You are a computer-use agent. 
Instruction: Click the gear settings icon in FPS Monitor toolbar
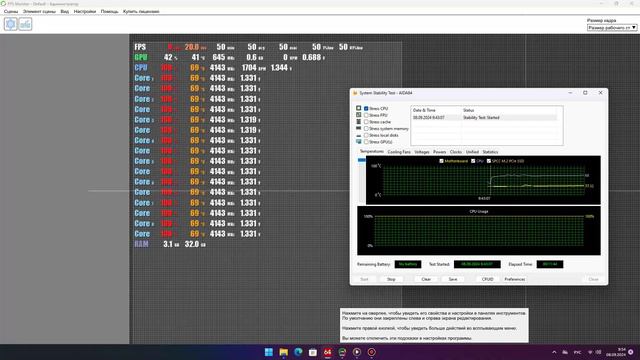[x=11, y=24]
